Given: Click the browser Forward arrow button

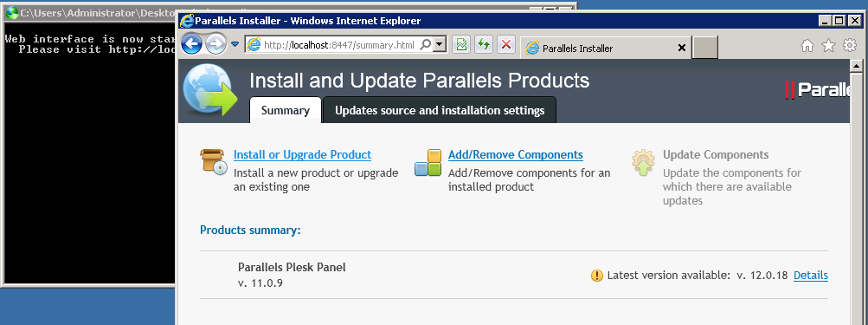Looking at the screenshot, I should coord(215,44).
